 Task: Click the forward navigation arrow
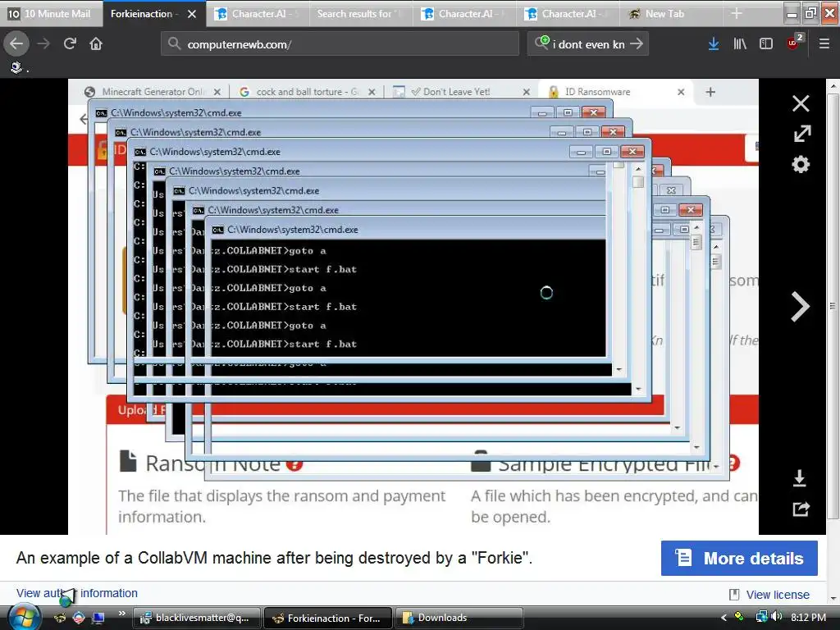click(43, 43)
